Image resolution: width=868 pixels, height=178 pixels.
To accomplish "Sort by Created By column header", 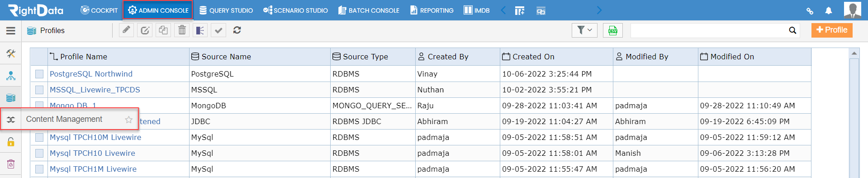I will pyautogui.click(x=458, y=57).
